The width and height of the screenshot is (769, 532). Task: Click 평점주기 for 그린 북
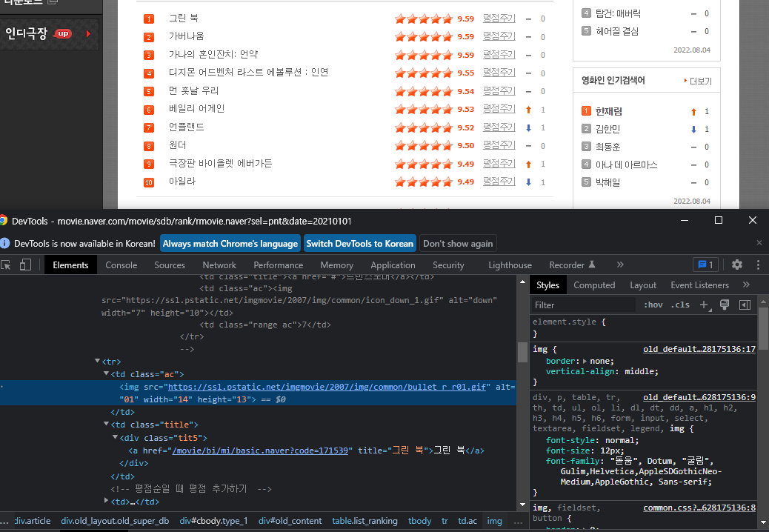tap(499, 18)
